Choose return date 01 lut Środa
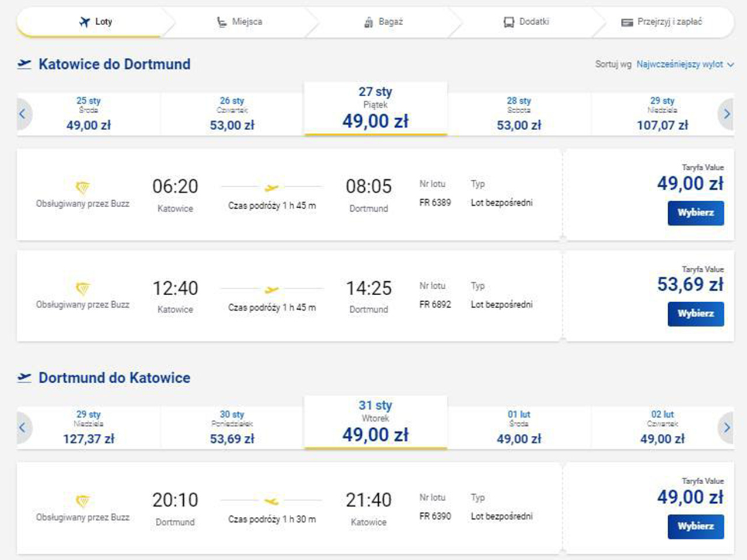Screen dimensions: 747x560 pos(519,428)
